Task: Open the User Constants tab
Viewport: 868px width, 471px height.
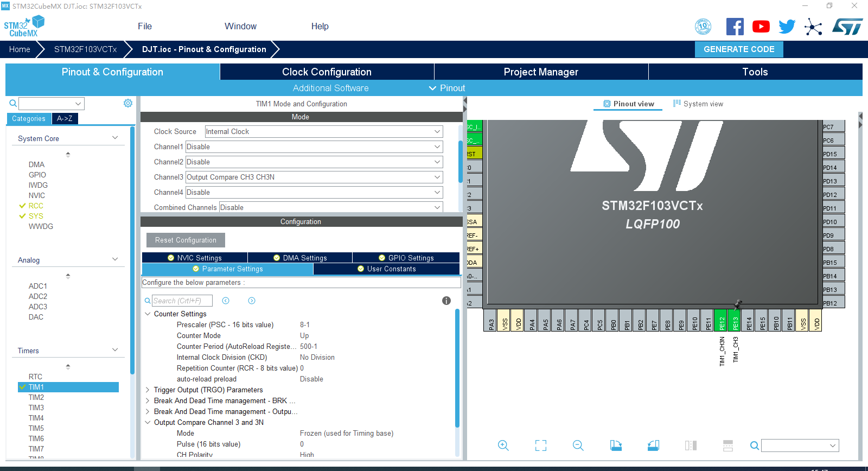Action: click(386, 269)
